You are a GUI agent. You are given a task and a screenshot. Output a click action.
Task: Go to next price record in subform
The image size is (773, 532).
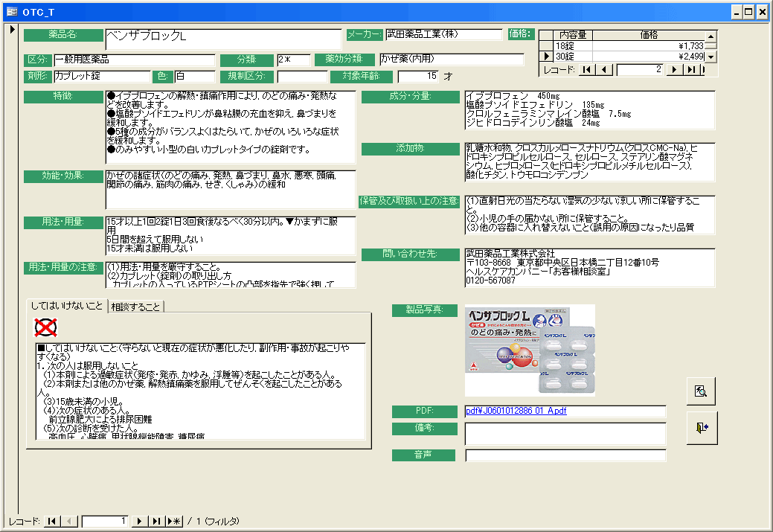pyautogui.click(x=674, y=69)
